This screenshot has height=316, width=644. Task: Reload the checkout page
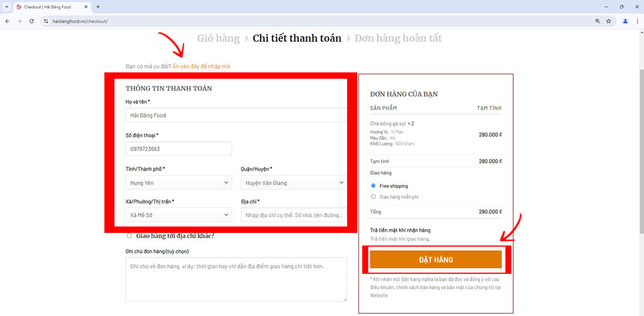click(x=31, y=21)
